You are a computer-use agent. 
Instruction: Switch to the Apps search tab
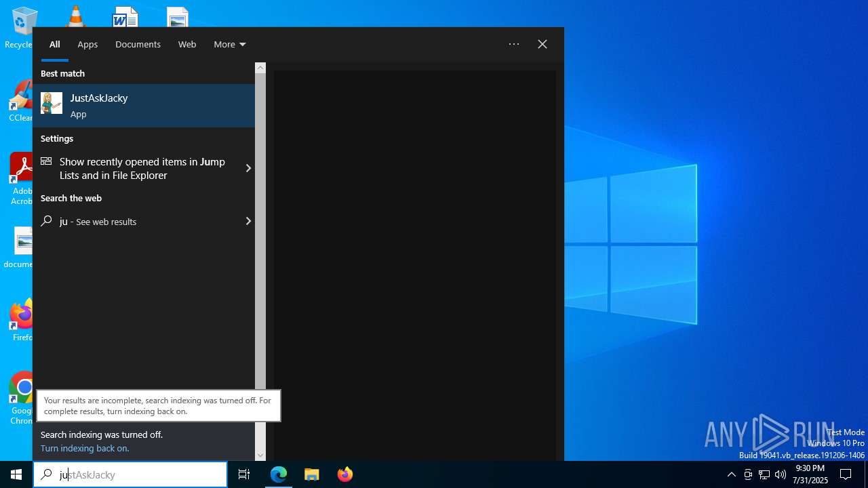click(87, 44)
